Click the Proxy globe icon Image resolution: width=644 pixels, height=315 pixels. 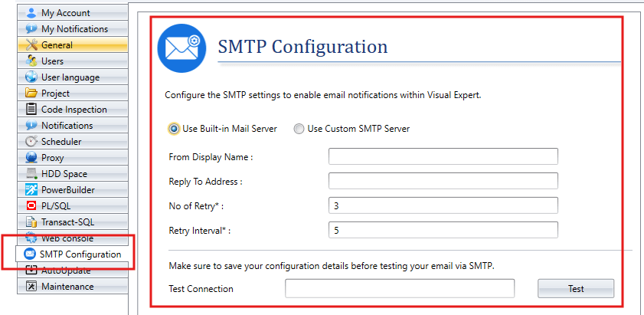pyautogui.click(x=31, y=158)
